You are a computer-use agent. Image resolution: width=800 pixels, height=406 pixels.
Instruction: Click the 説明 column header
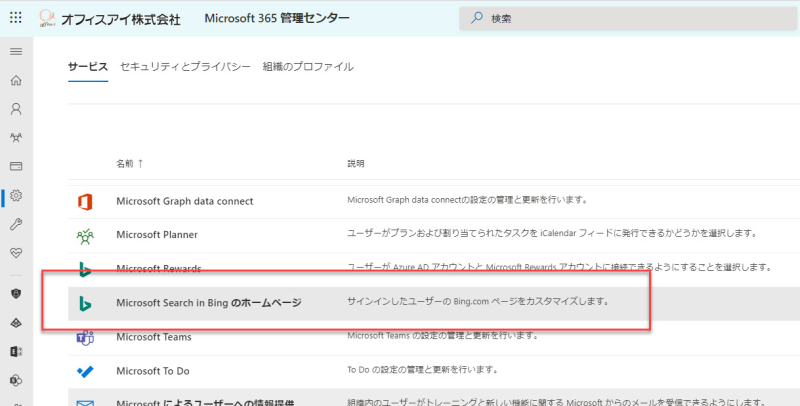(356, 164)
